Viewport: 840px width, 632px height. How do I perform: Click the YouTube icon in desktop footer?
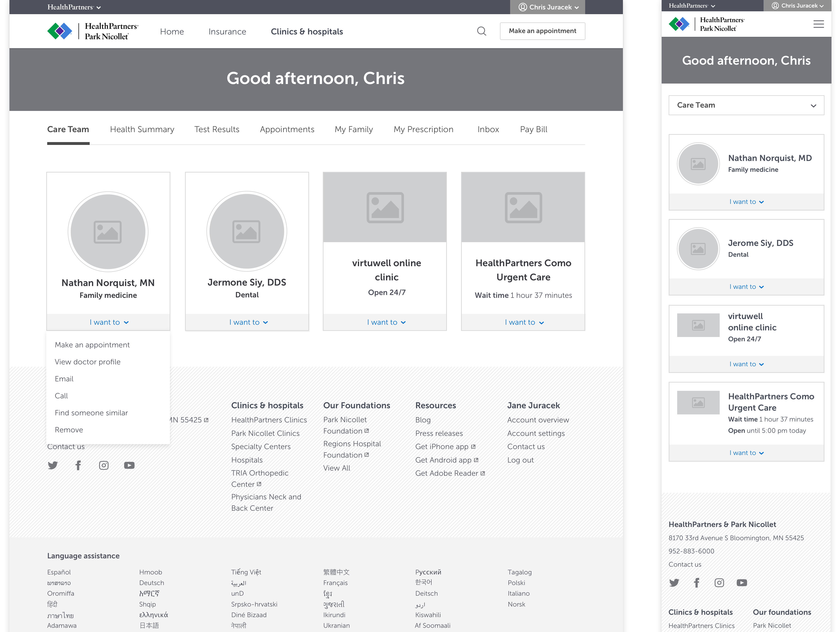129,465
